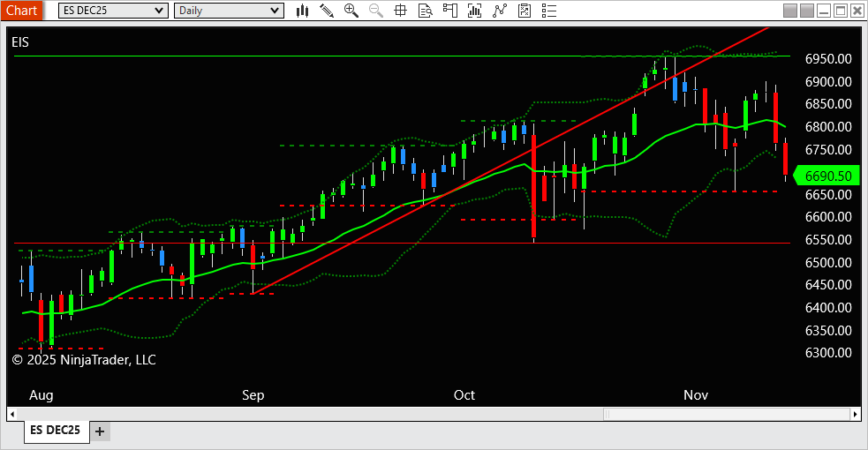
Task: Close the chart window
Action: click(857, 11)
